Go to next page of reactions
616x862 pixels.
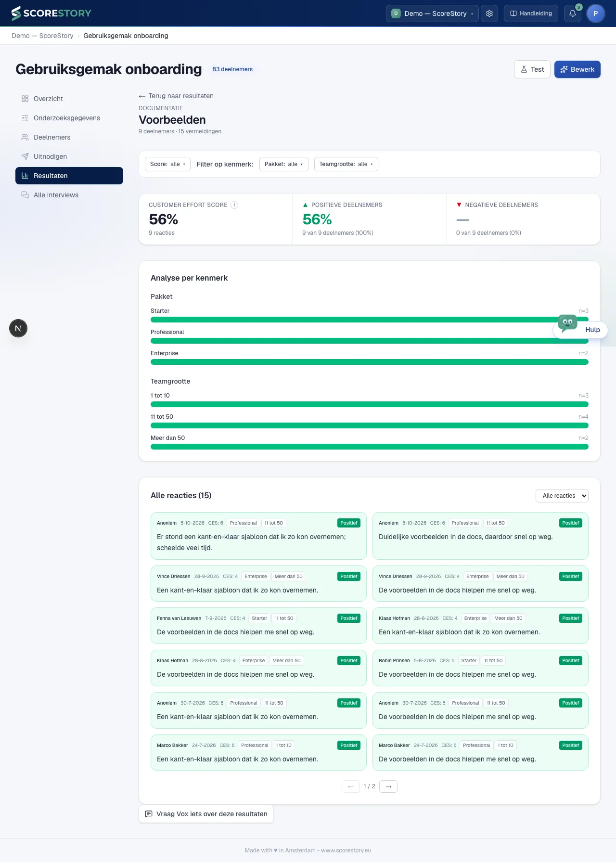click(x=388, y=786)
